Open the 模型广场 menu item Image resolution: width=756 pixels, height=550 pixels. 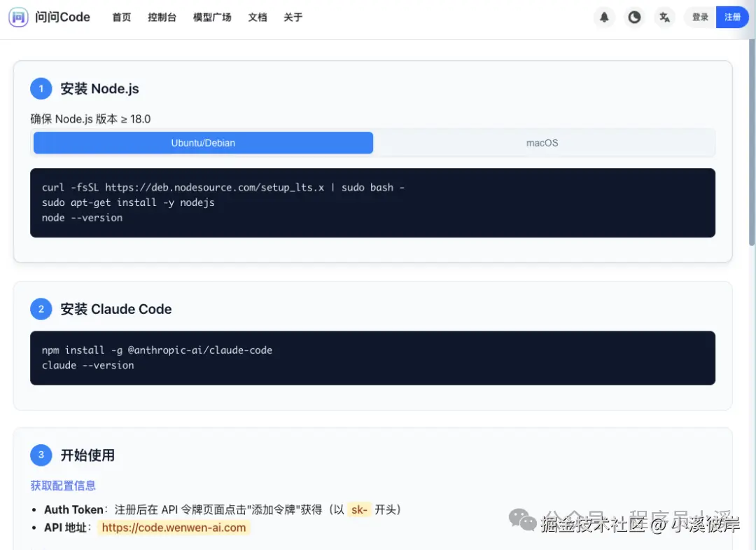(212, 17)
